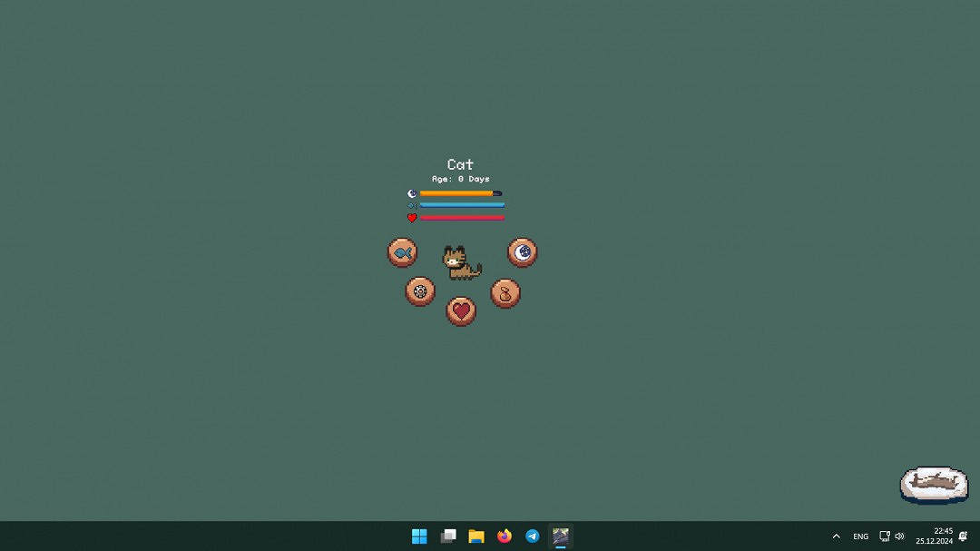Click the "Age: 0 Days" text
The height and width of the screenshot is (551, 980).
pyautogui.click(x=460, y=180)
